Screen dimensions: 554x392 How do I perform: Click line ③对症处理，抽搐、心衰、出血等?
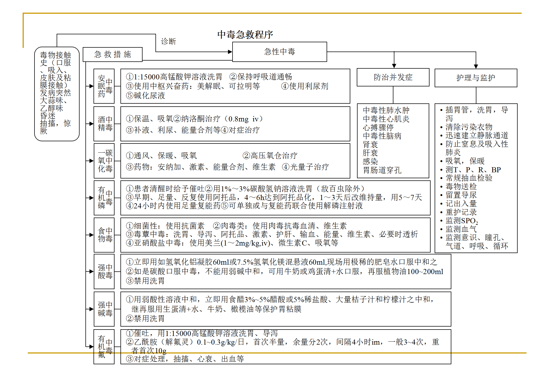pyautogui.click(x=185, y=359)
